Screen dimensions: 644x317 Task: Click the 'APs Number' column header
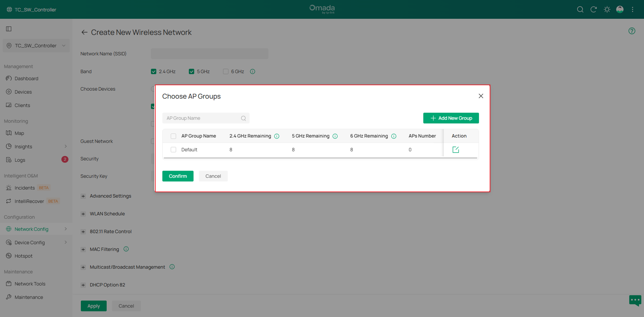[x=422, y=136]
